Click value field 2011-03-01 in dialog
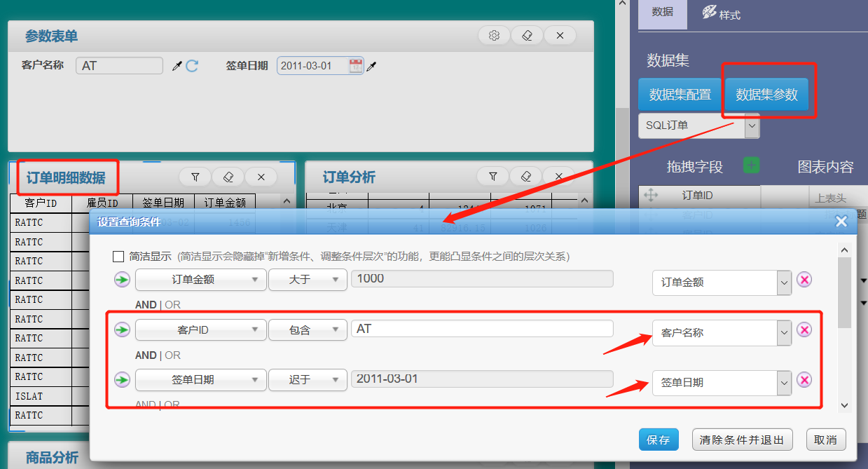868x469 pixels. (x=482, y=379)
